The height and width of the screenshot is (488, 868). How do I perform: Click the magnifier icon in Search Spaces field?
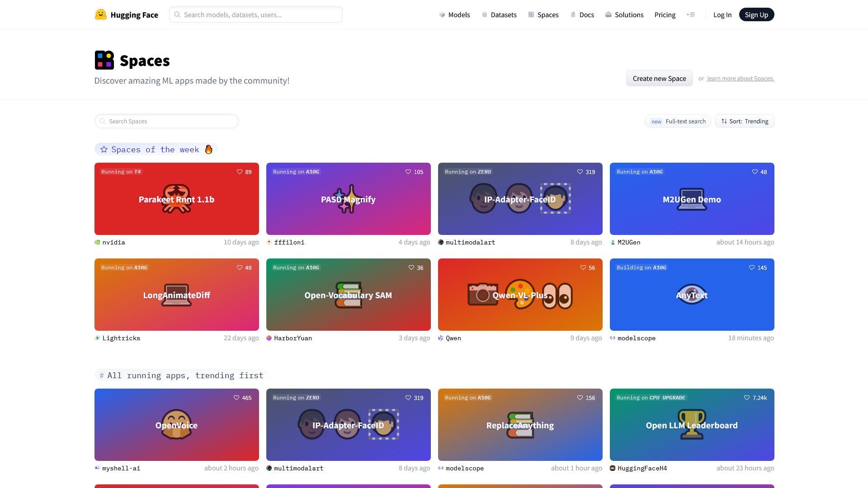pyautogui.click(x=103, y=121)
